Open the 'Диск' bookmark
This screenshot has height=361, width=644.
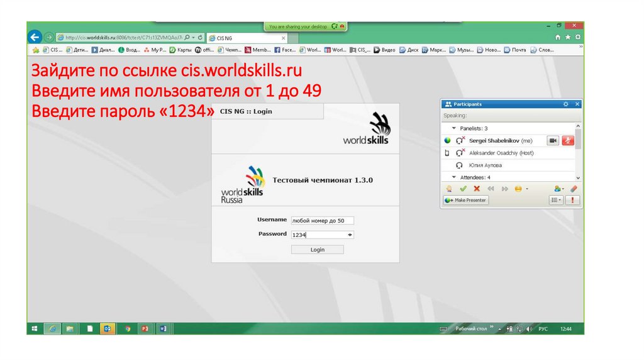point(409,50)
